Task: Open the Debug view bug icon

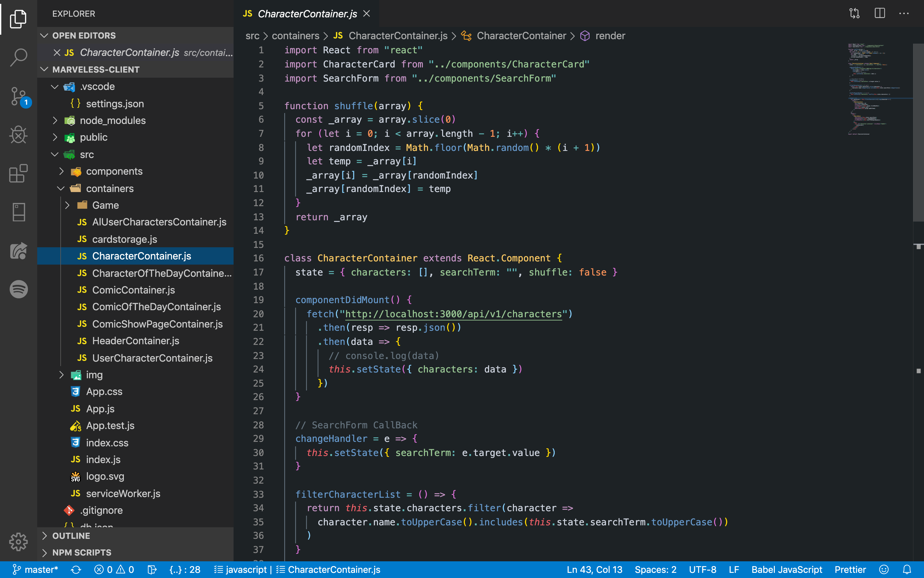Action: [18, 135]
